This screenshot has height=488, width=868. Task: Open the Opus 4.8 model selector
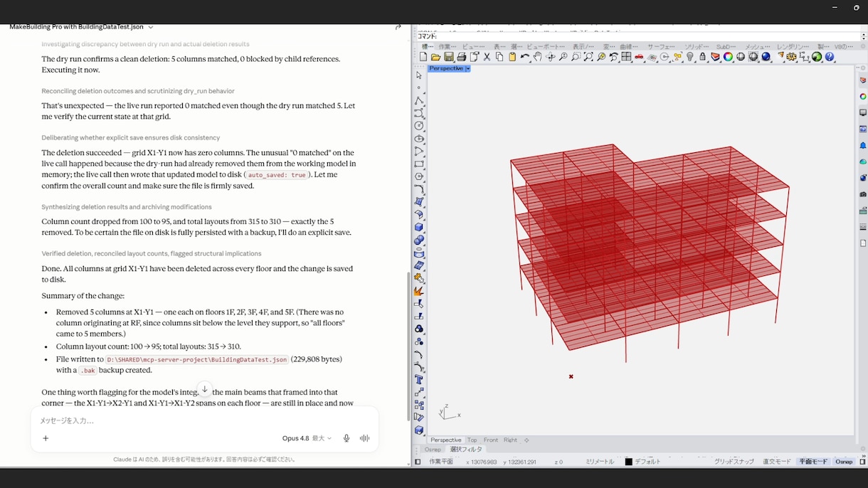click(x=307, y=438)
